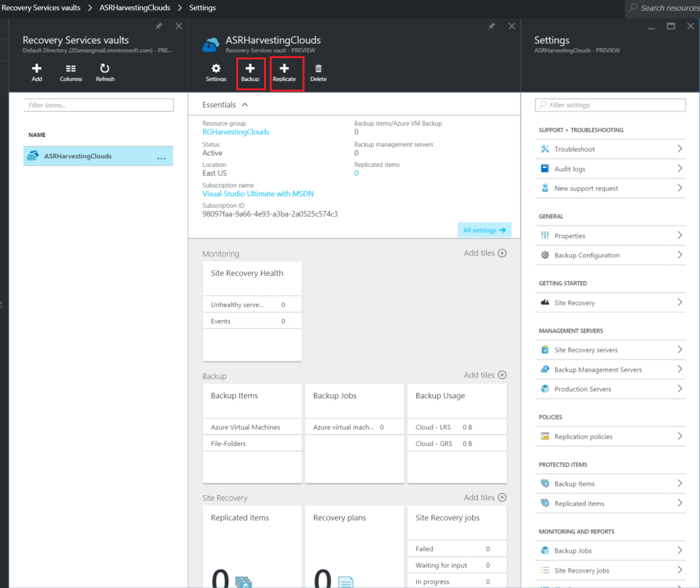Open Backup Management Servers entry
Screen dimensions: 700x588
click(610, 369)
